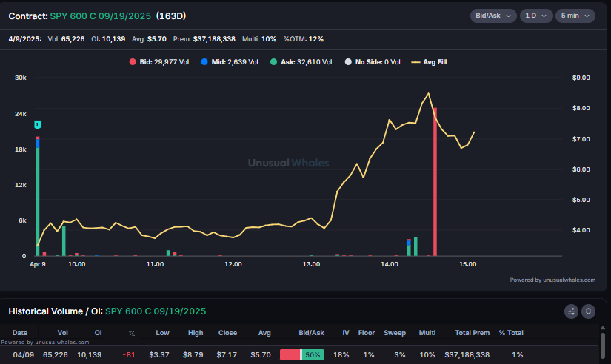This screenshot has width=611, height=364.
Task: Sort by the Date column header
Action: click(x=20, y=333)
